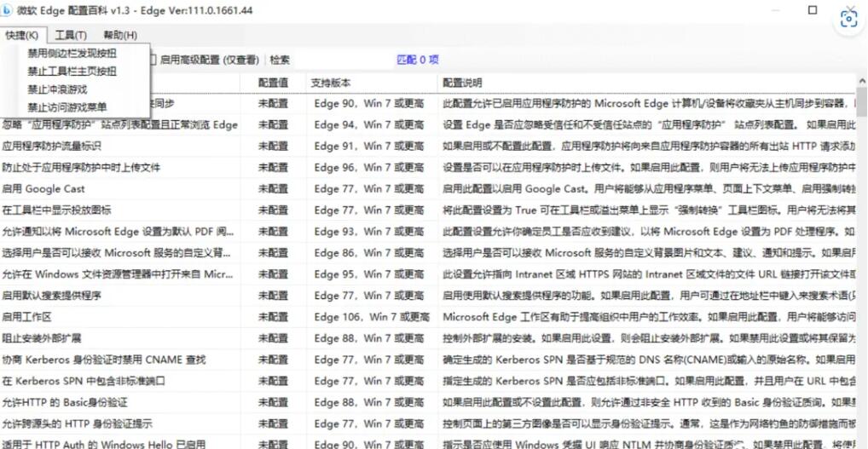Image resolution: width=868 pixels, height=449 pixels.
Task: Select the 应用程序防护流量标识 row
Action: pyautogui.click(x=429, y=147)
